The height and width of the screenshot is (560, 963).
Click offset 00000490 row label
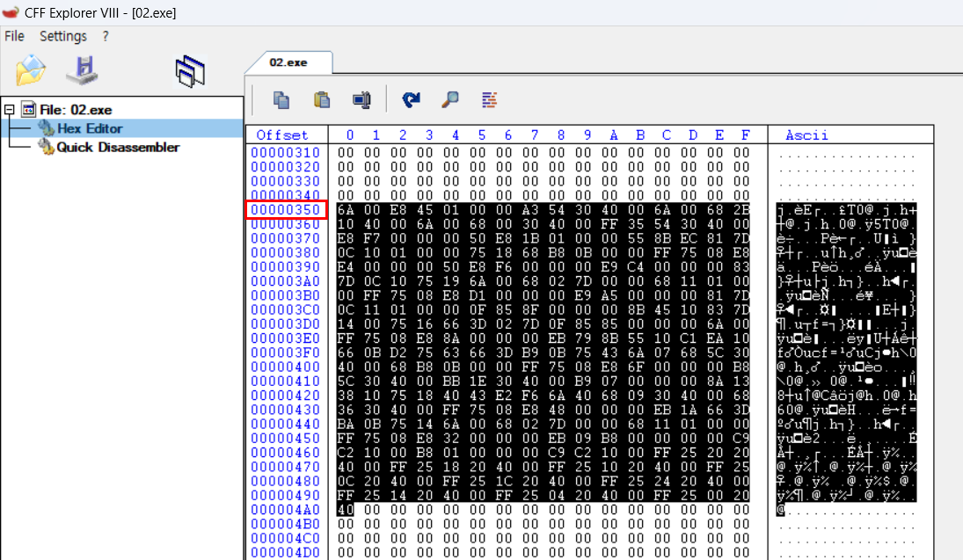pyautogui.click(x=286, y=496)
